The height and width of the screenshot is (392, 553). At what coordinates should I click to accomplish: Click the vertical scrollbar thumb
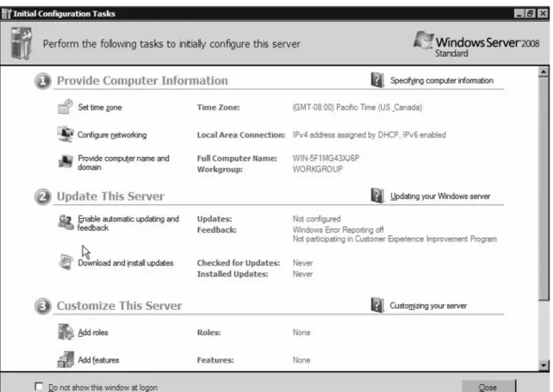[544, 189]
